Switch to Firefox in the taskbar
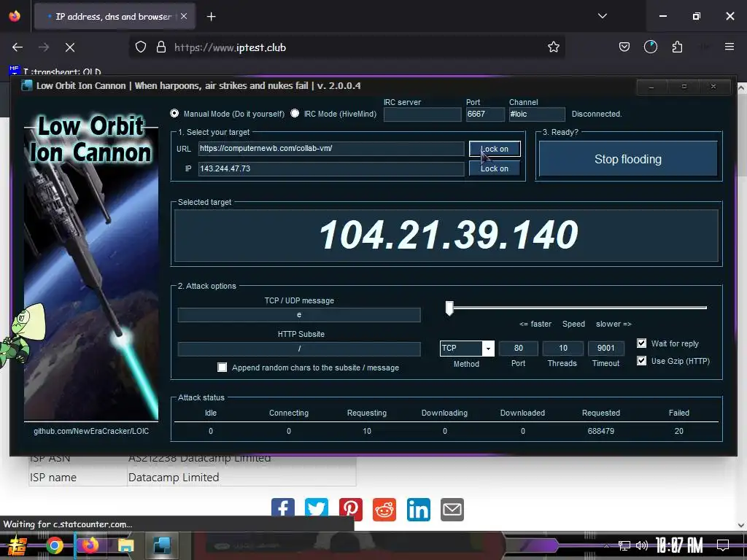This screenshot has height=560, width=747. click(x=90, y=545)
